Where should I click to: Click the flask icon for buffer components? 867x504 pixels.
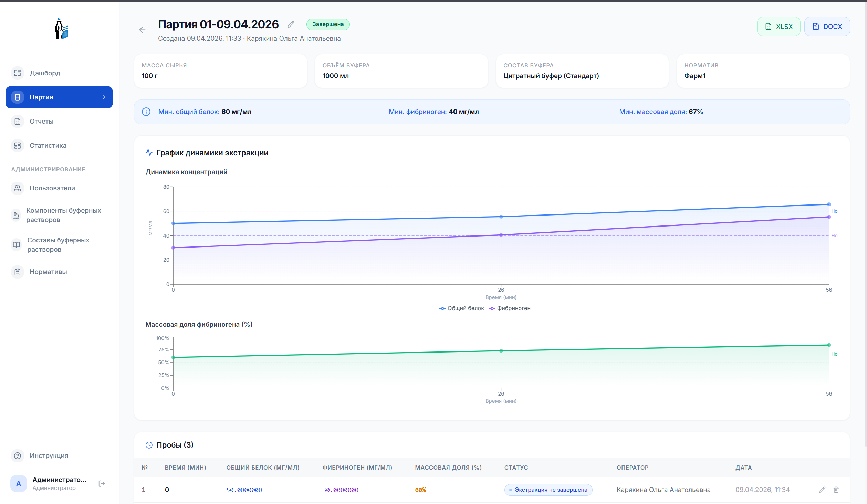16,215
